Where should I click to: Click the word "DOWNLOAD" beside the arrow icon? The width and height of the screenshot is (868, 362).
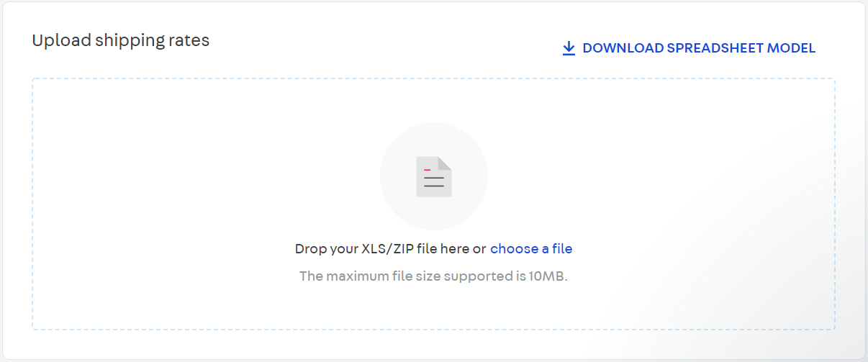pyautogui.click(x=623, y=48)
